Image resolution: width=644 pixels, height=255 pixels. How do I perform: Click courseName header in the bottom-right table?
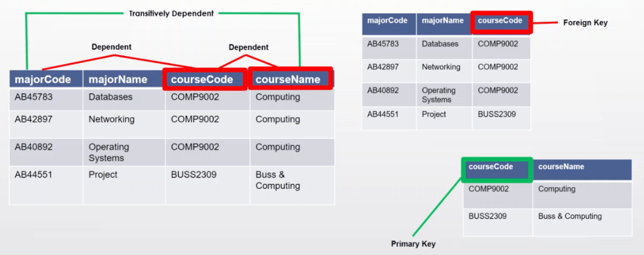[561, 167]
